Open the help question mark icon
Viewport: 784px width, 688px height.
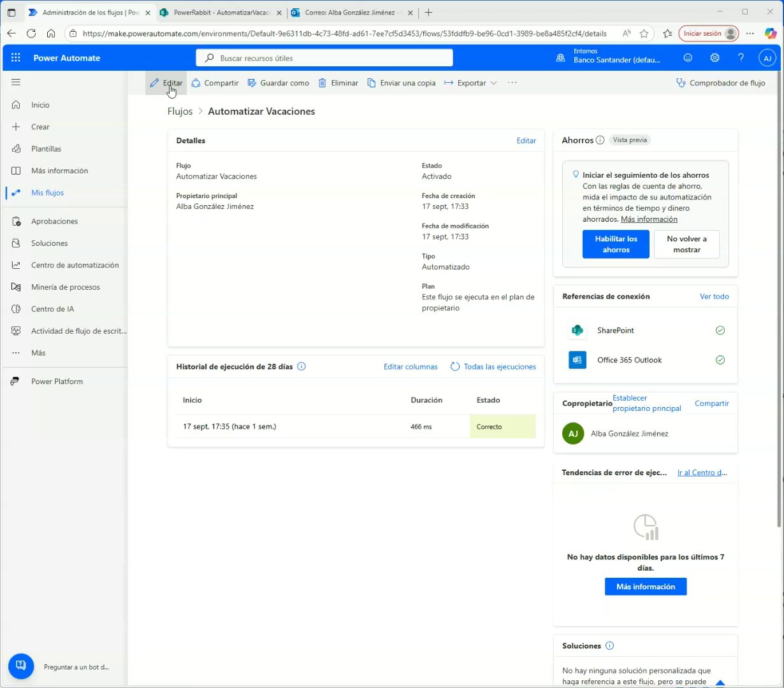[x=741, y=57]
